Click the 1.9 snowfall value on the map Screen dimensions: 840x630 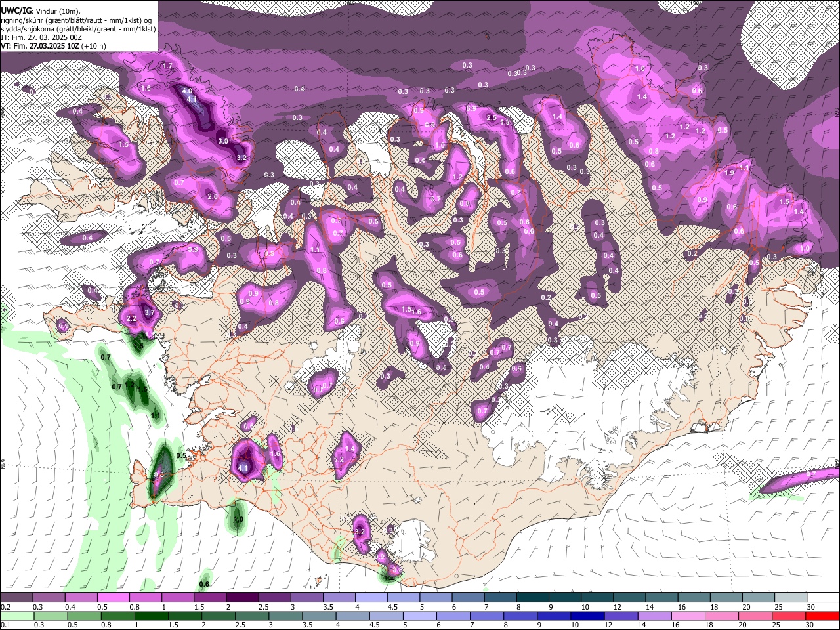(729, 173)
